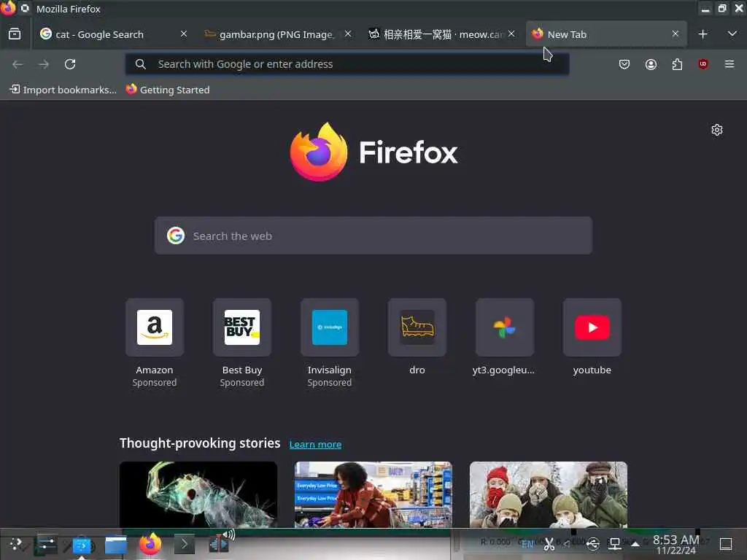Screen dimensions: 747x560
Task: Click the show desktop button in the taskbar
Action: pyautogui.click(x=726, y=544)
